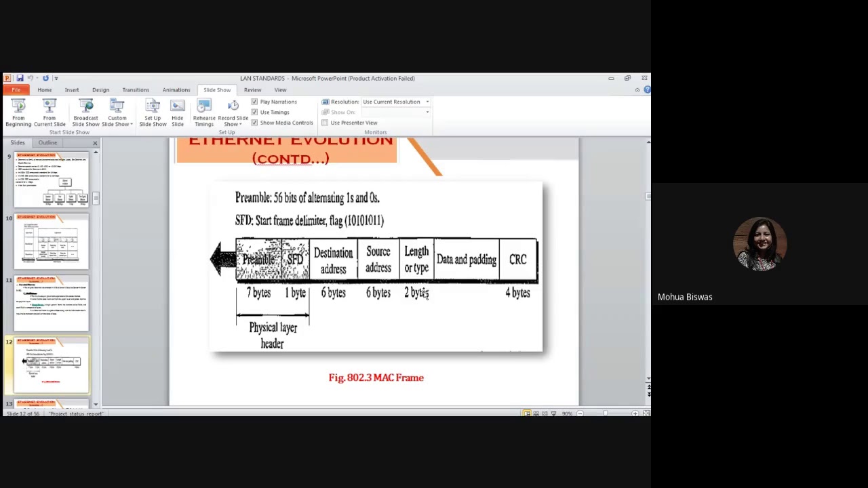The height and width of the screenshot is (488, 868).
Task: Click Normal view status bar icon
Action: (527, 413)
